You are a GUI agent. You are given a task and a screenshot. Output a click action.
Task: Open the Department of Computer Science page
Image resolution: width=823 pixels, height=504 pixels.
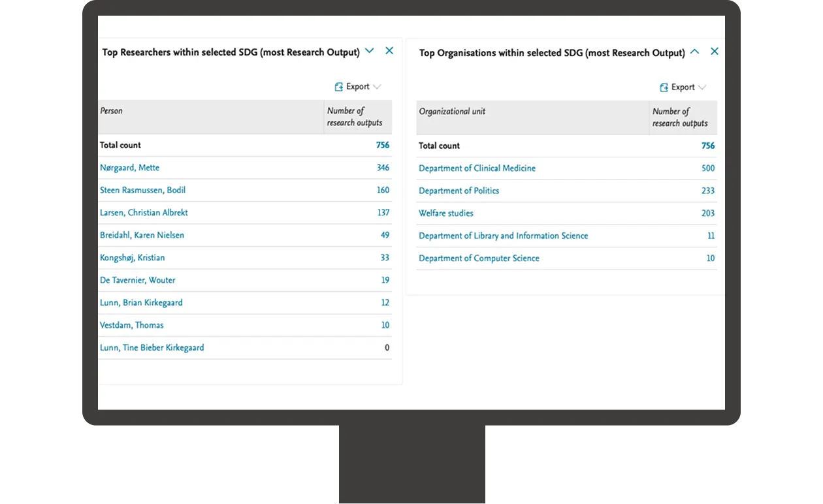click(x=479, y=258)
